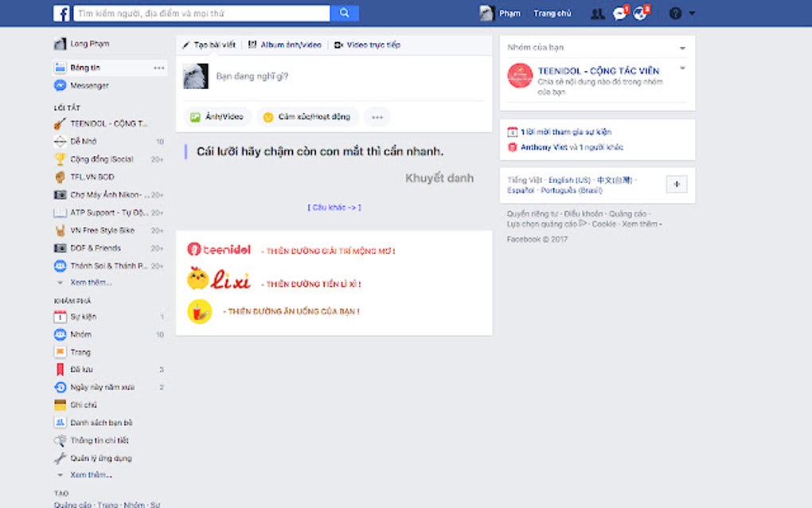Switch to Album ảnh/video tab
Image resolution: width=812 pixels, height=508 pixels.
click(x=289, y=45)
